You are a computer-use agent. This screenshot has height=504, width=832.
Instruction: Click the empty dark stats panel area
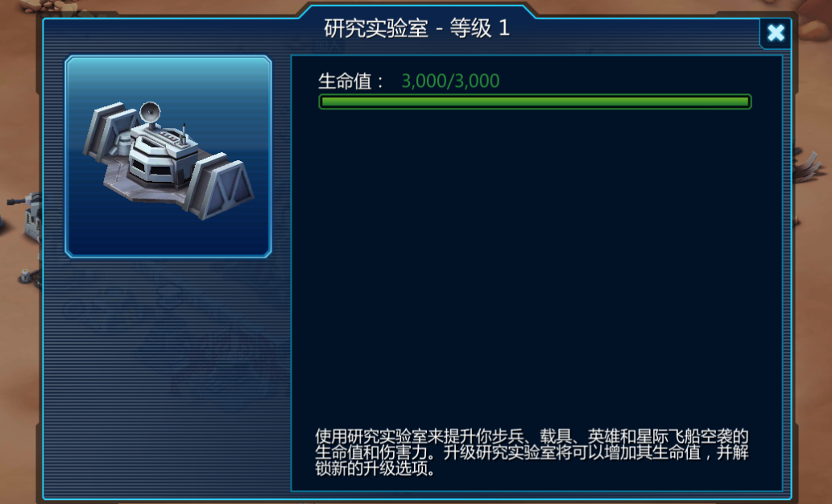pyautogui.click(x=536, y=265)
